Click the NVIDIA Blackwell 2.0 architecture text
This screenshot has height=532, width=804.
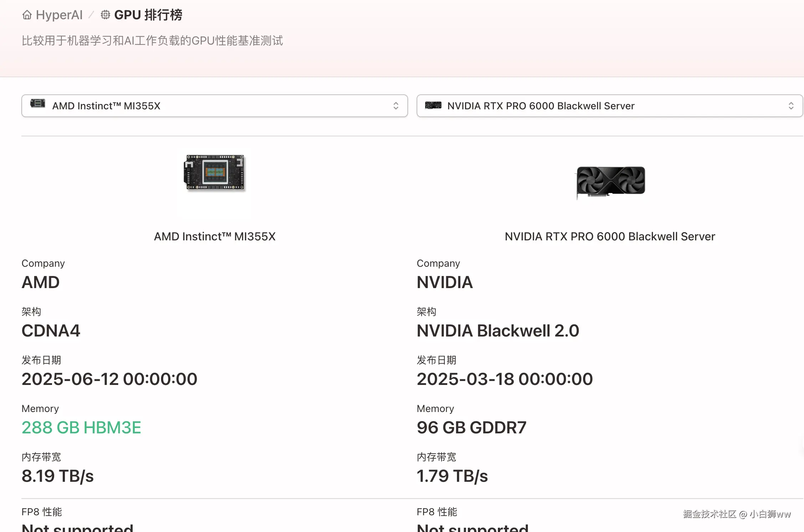point(498,330)
